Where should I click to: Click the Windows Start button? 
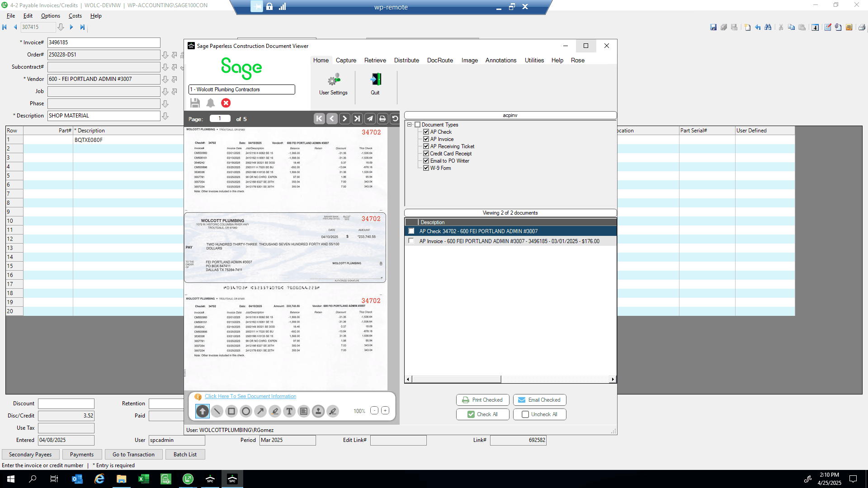pos(11,479)
